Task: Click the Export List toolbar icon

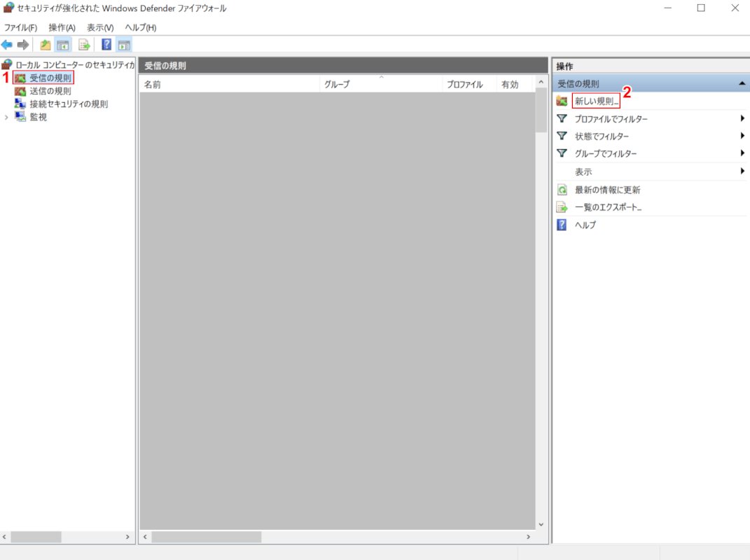Action: click(85, 45)
